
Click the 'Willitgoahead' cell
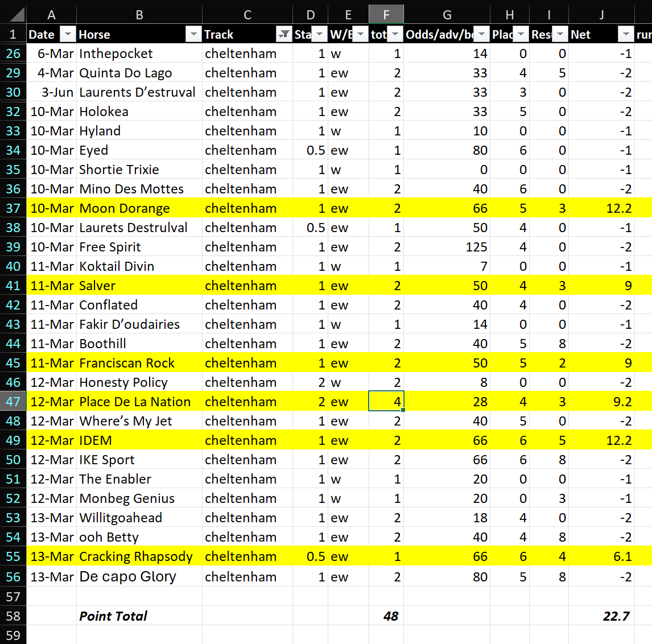coord(139,518)
